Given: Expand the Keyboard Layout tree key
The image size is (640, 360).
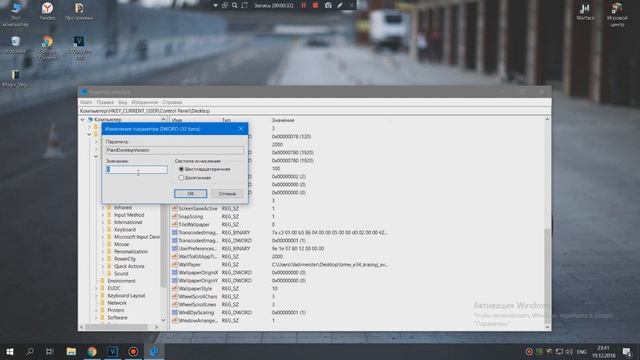Looking at the screenshot, I should pyautogui.click(x=97, y=296).
